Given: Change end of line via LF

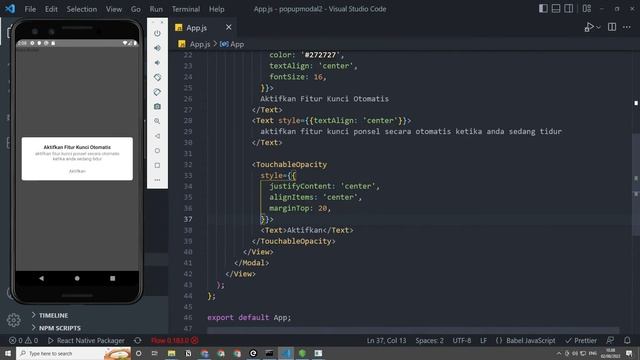Looking at the screenshot, I should [483, 340].
